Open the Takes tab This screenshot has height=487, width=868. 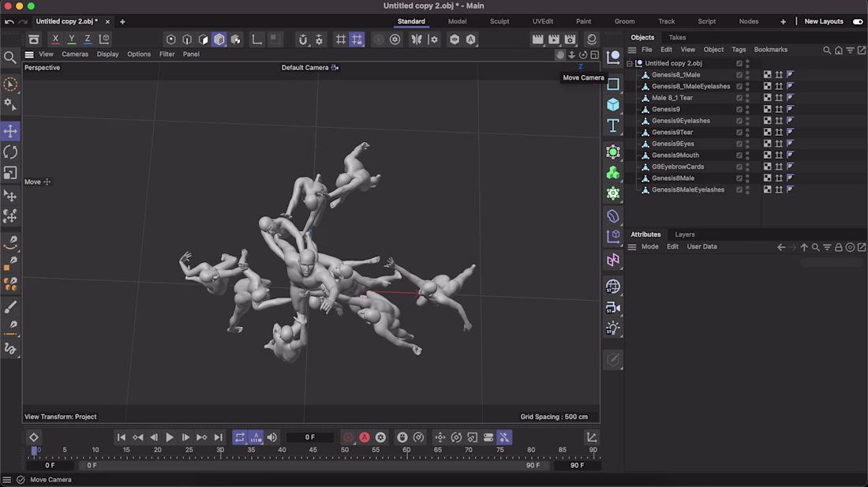pos(677,38)
